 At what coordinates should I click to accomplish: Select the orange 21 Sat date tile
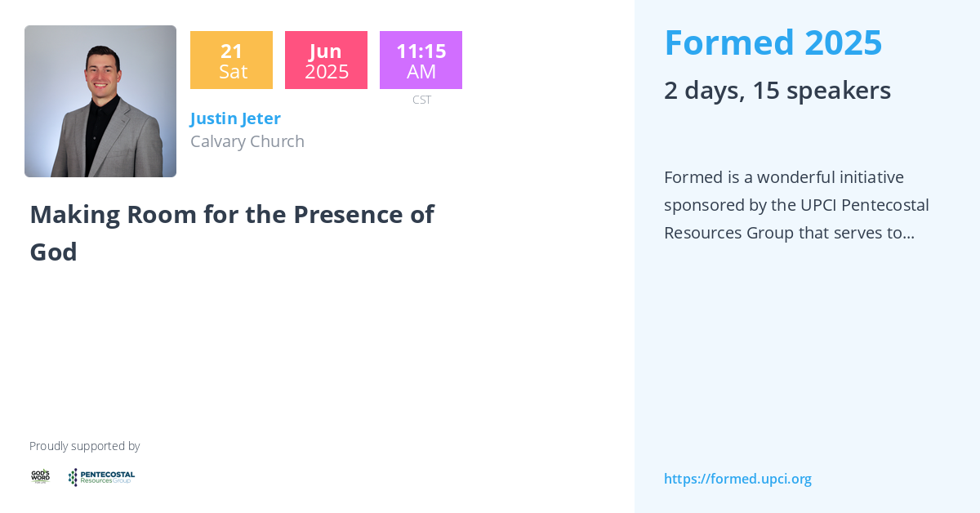pos(231,60)
